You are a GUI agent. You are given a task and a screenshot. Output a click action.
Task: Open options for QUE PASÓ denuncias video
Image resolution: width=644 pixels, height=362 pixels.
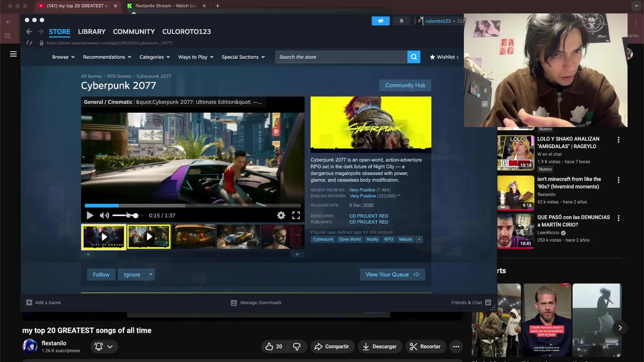(618, 218)
